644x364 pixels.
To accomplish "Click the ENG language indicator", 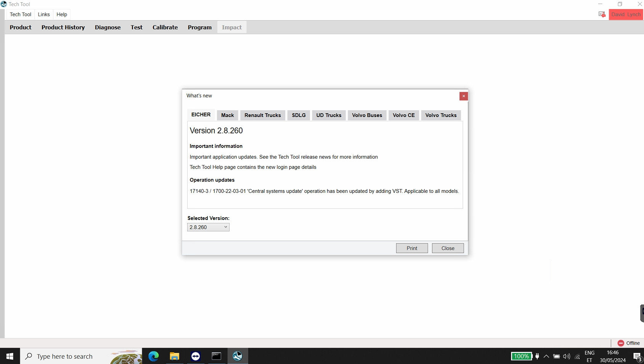I will click(x=589, y=356).
